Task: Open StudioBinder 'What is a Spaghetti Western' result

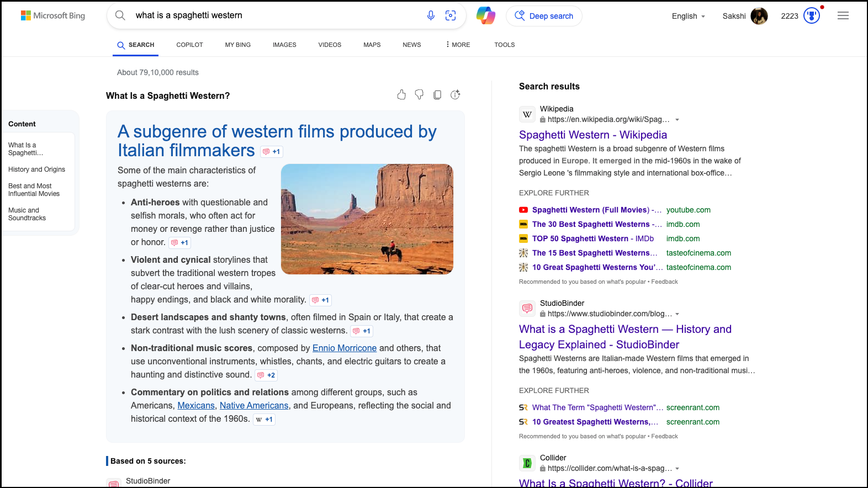Action: coord(625,337)
